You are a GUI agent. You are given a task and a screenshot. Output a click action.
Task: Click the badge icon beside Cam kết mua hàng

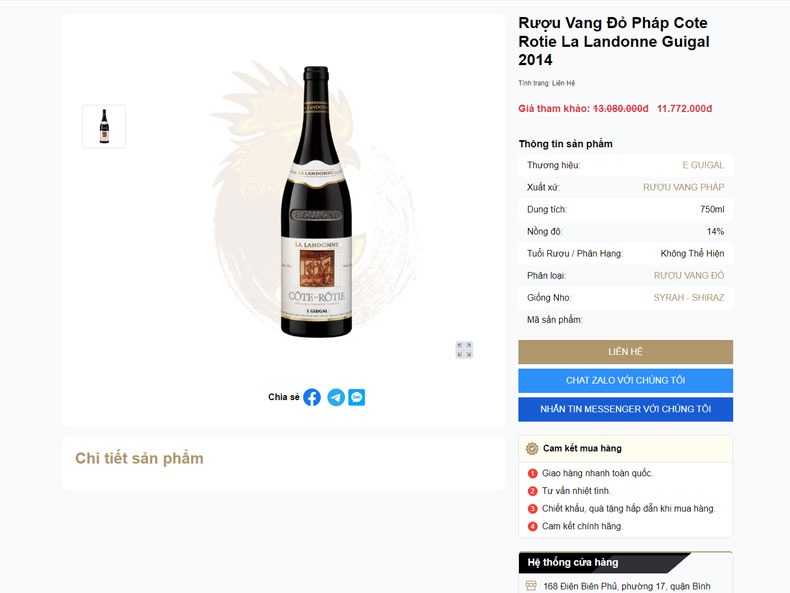532,448
